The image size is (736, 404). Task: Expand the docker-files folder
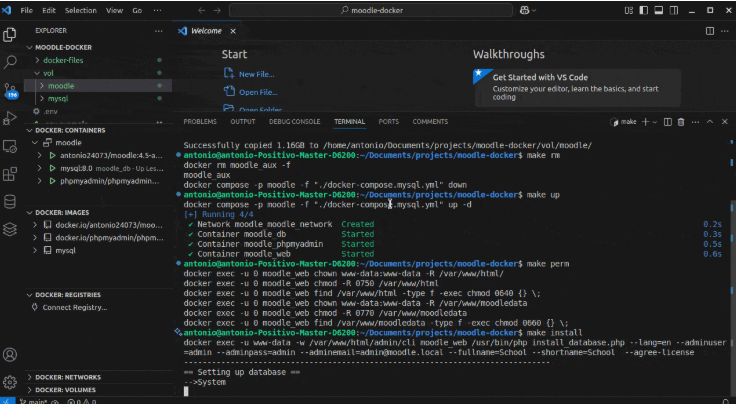63,60
